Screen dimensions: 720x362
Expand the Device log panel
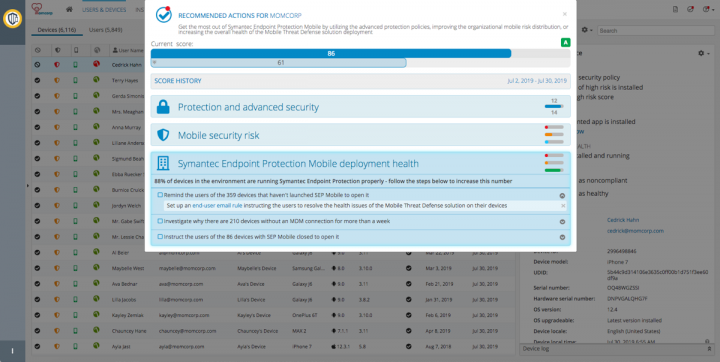(617, 349)
